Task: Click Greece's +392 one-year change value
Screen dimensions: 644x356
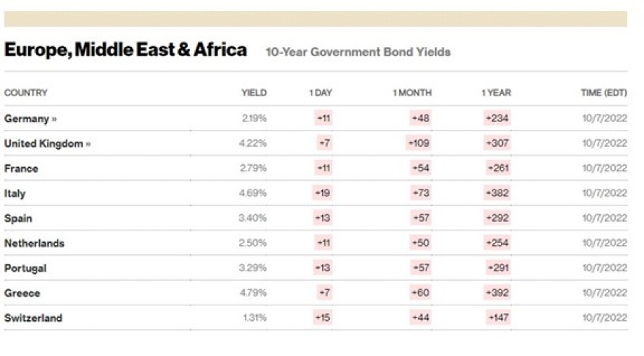Action: coord(497,293)
